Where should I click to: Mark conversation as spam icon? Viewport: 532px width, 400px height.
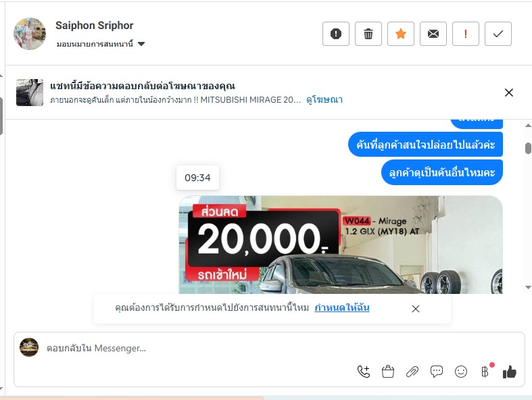[335, 34]
